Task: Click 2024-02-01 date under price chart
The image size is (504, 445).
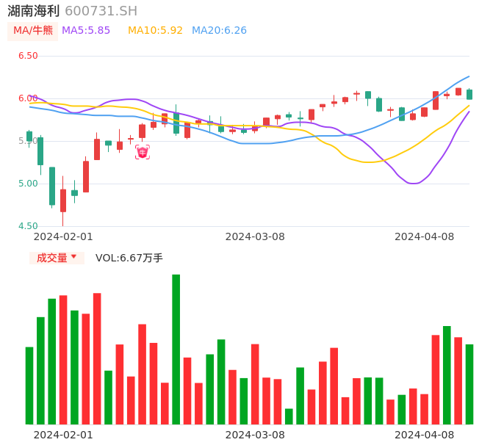Action: tap(63, 236)
